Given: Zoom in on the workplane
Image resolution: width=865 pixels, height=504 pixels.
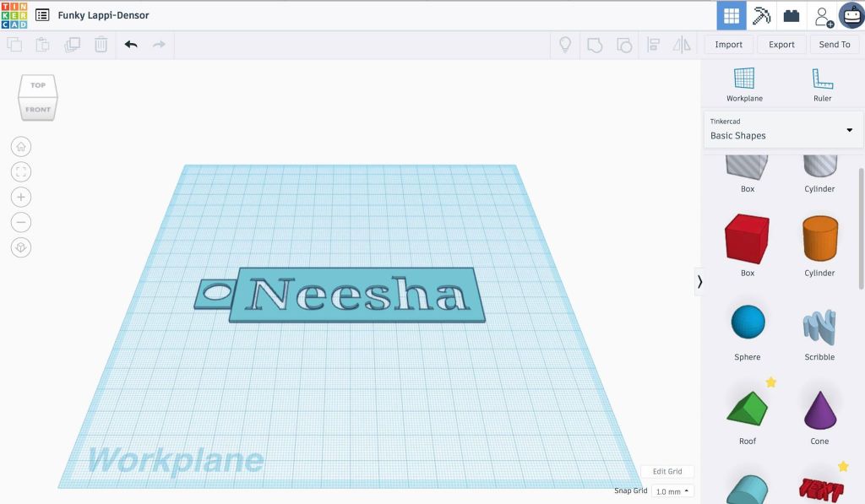Looking at the screenshot, I should pos(21,198).
